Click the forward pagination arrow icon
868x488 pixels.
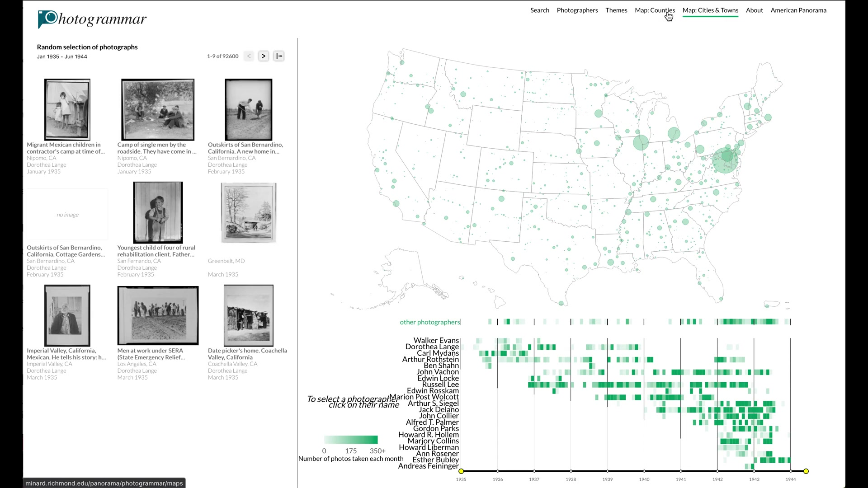263,56
